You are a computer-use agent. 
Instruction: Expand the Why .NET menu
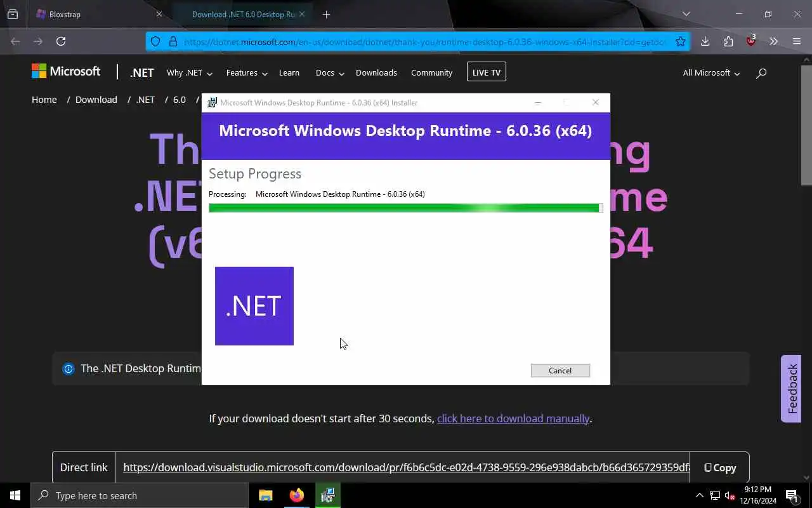189,72
